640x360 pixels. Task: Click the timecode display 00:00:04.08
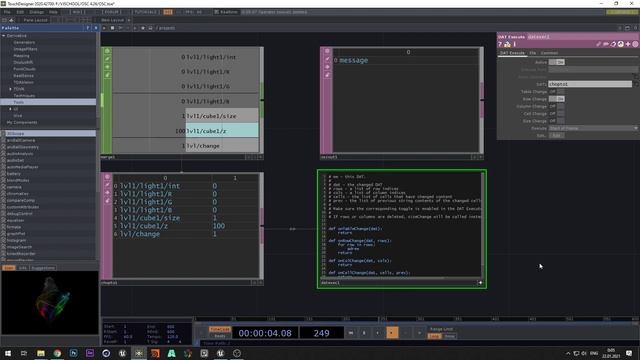click(x=265, y=333)
